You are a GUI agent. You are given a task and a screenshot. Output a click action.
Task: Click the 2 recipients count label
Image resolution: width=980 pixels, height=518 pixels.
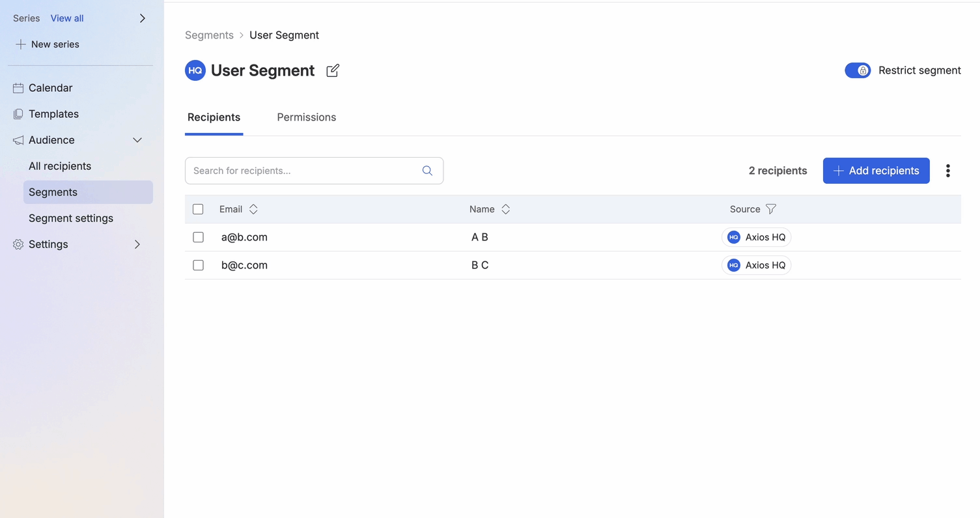click(x=777, y=171)
